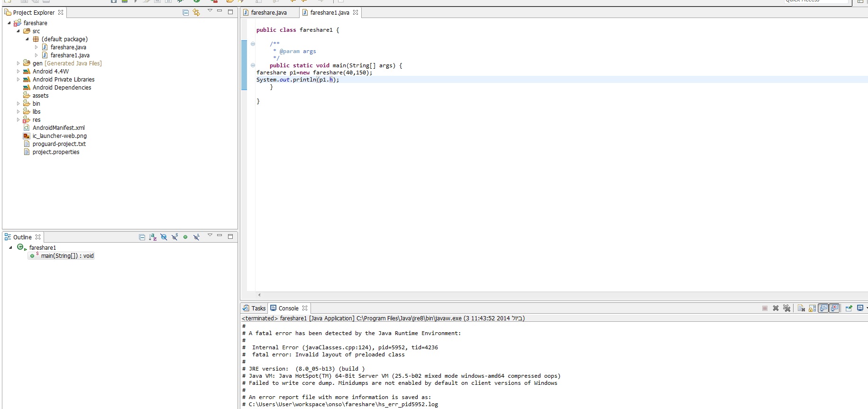
Task: Click Remove All Terminated Launches icon
Action: click(786, 308)
